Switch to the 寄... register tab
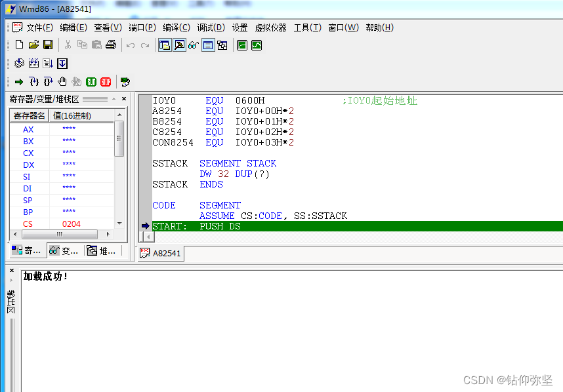Image resolution: width=563 pixels, height=392 pixels. click(x=26, y=250)
